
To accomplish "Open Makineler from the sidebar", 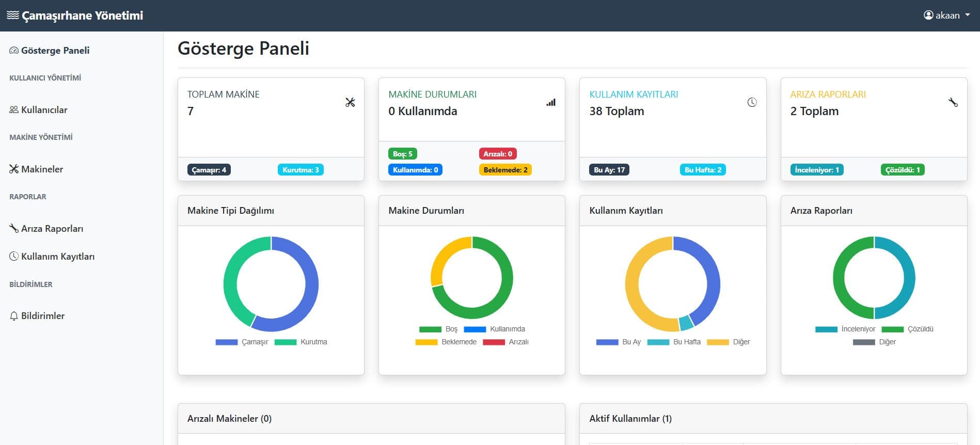I will [x=42, y=169].
